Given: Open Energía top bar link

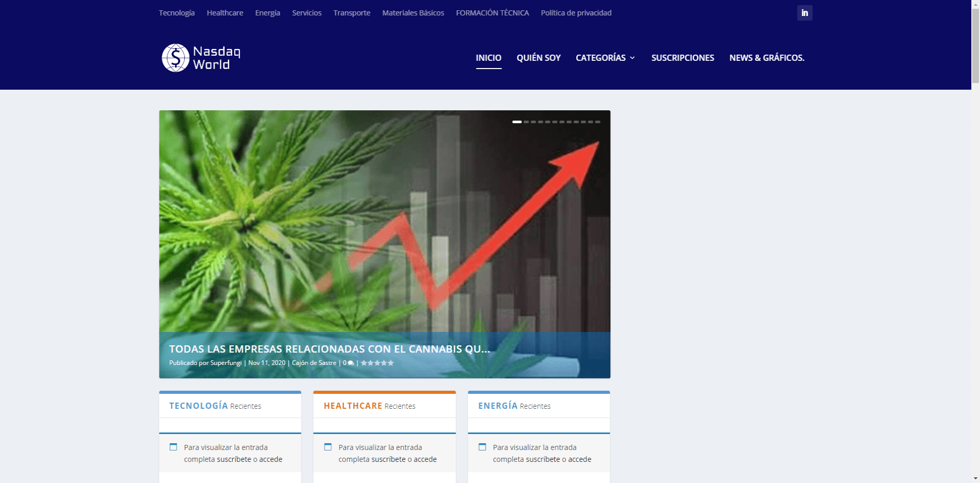Looking at the screenshot, I should tap(268, 13).
